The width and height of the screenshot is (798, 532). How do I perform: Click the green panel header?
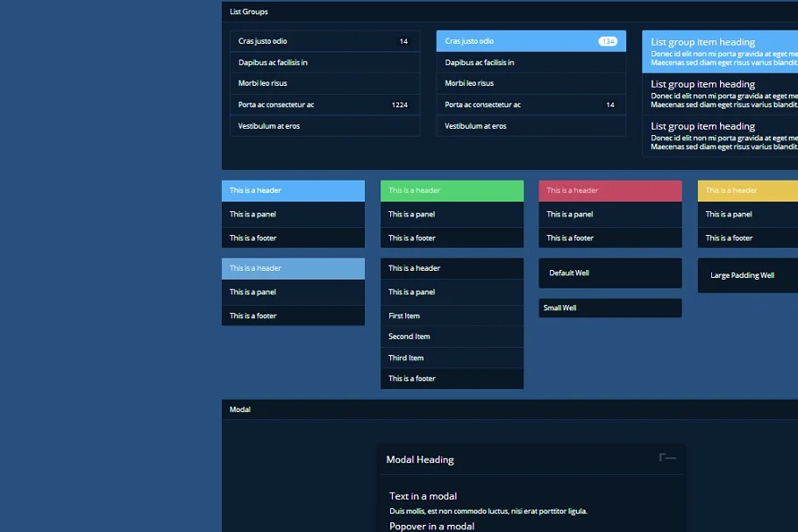(452, 190)
